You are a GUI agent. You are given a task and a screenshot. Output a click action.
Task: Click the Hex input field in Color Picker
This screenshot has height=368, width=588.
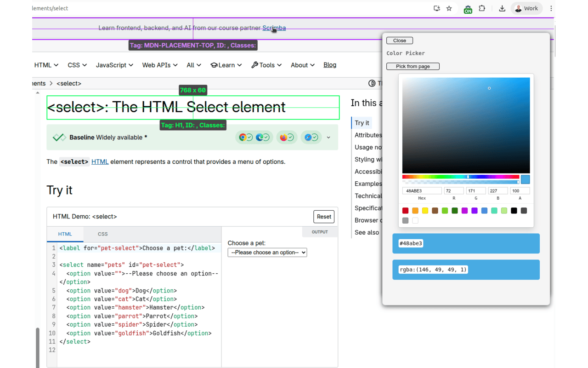pos(422,190)
